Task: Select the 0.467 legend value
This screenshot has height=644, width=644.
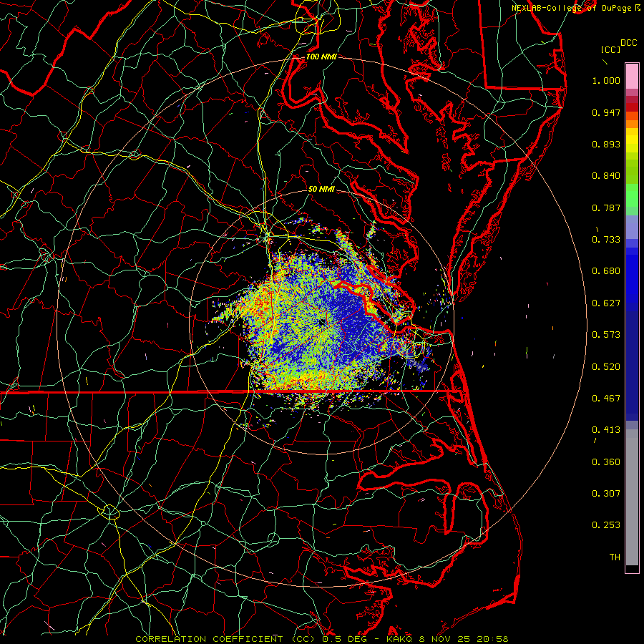Action: (x=606, y=399)
